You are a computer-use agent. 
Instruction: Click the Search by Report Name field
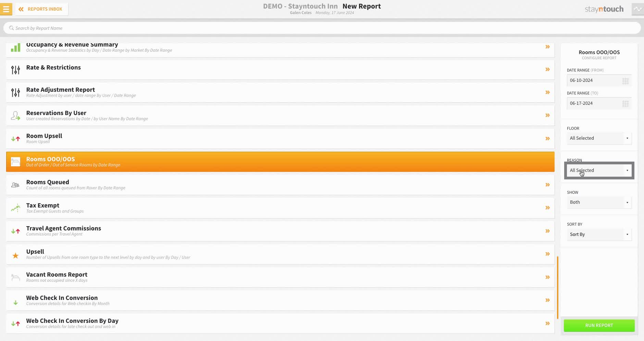[x=322, y=28]
